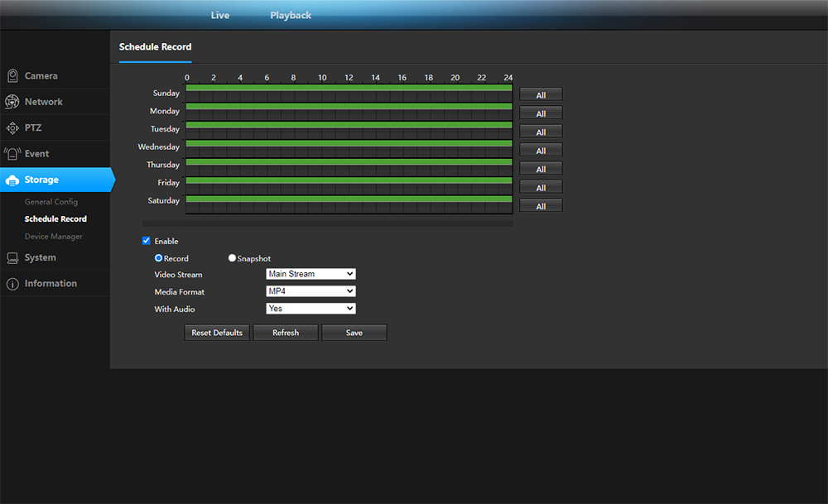Open General Config under Storage
828x504 pixels.
[51, 202]
